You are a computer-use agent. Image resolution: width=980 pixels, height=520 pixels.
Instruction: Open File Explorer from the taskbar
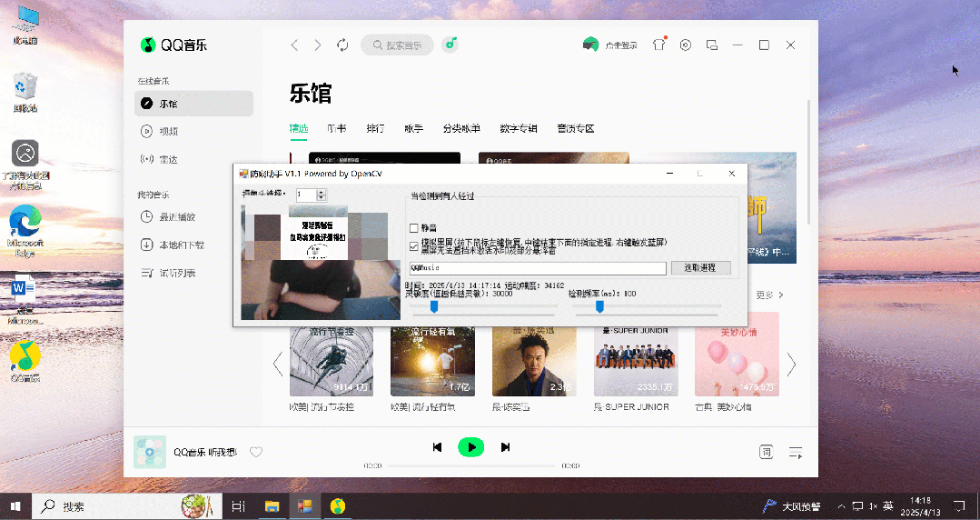(x=272, y=506)
